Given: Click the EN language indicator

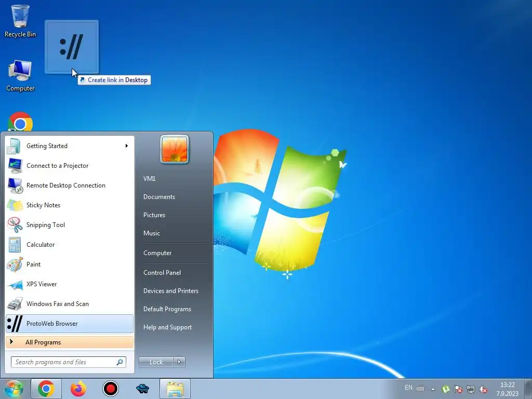Looking at the screenshot, I should (408, 388).
